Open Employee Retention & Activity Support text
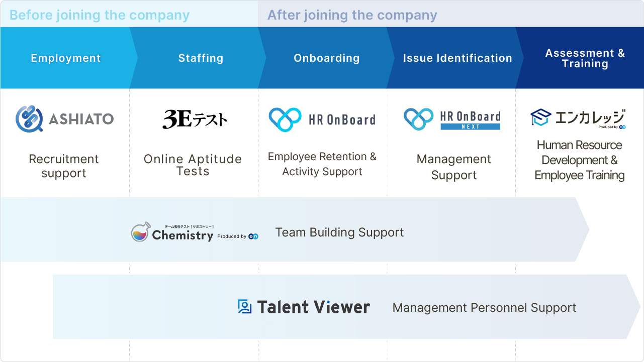644x362 pixels. [x=322, y=164]
